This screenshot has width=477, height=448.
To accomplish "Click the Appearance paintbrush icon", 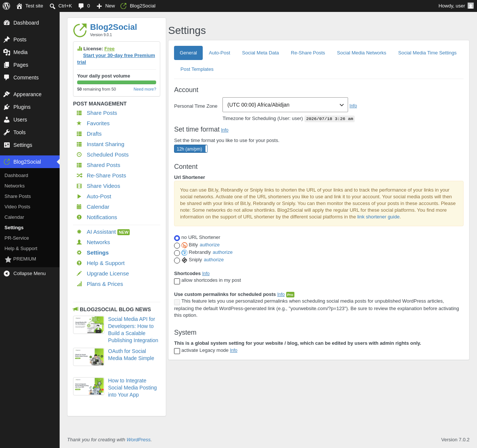I will [x=7, y=94].
